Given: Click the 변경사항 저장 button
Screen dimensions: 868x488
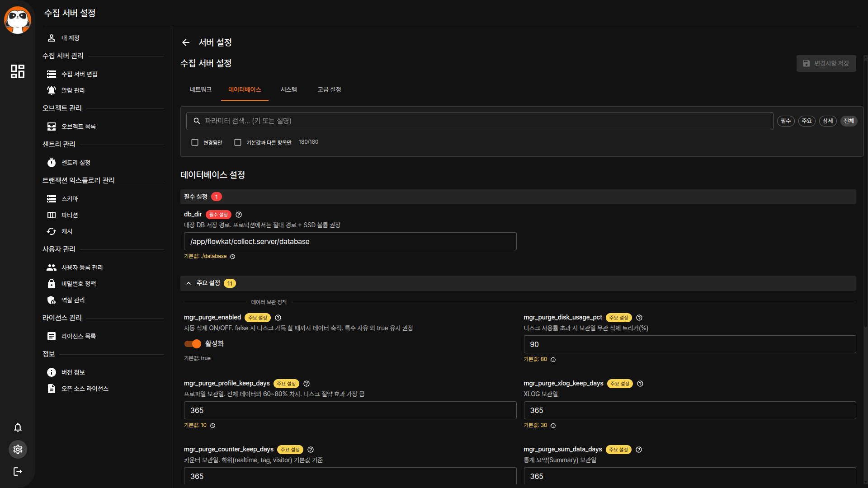Looking at the screenshot, I should 826,63.
